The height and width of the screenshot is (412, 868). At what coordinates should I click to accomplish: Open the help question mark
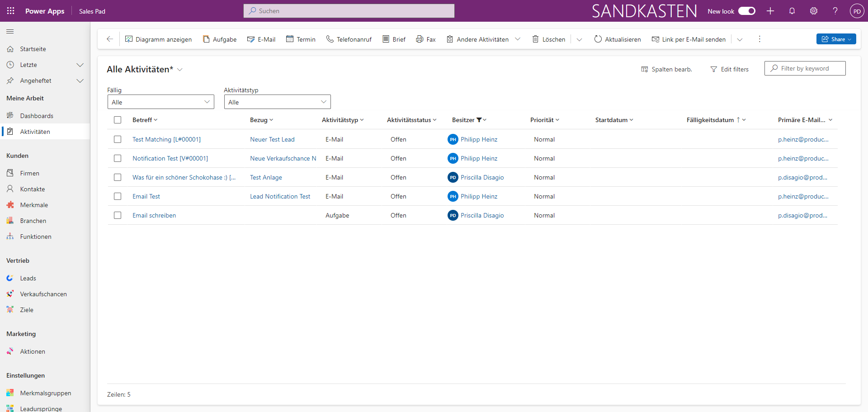(835, 11)
